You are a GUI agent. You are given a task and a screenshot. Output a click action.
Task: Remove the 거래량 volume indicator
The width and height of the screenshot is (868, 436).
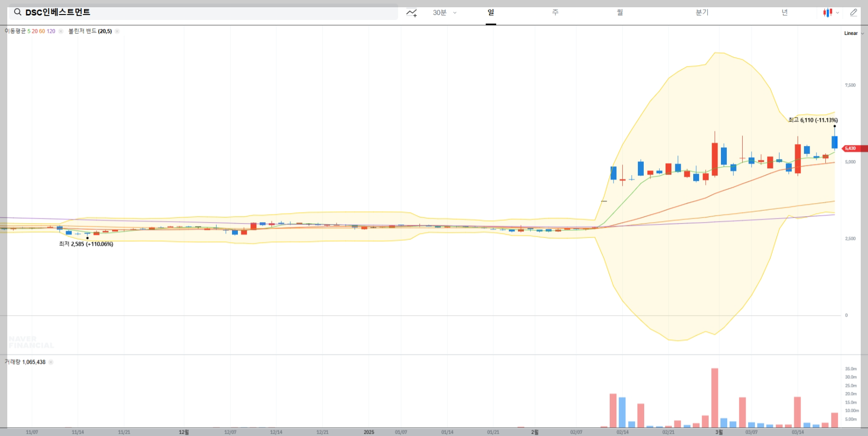(51, 362)
